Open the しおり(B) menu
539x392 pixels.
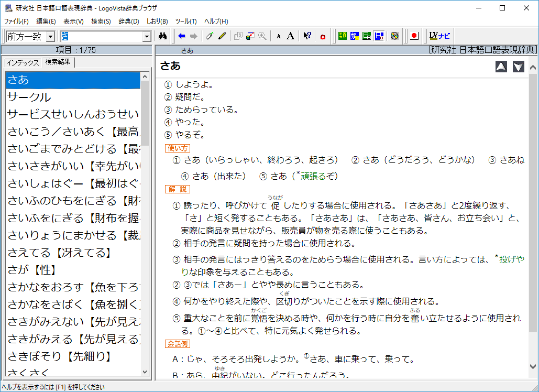157,21
